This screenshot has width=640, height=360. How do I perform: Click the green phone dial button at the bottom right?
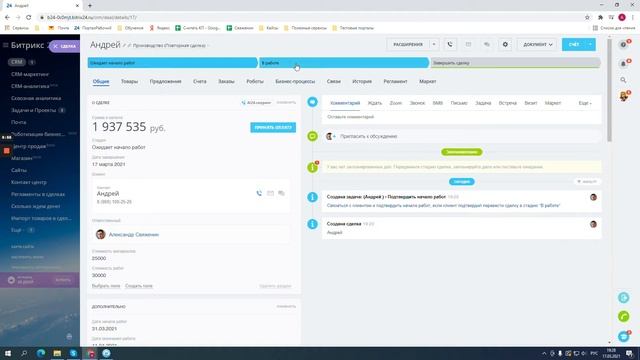623,316
